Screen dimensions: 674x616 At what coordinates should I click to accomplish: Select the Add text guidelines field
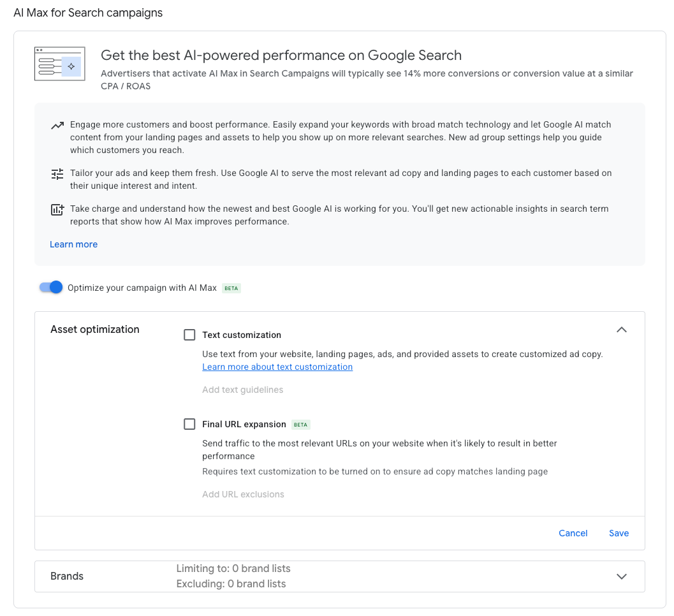(242, 390)
